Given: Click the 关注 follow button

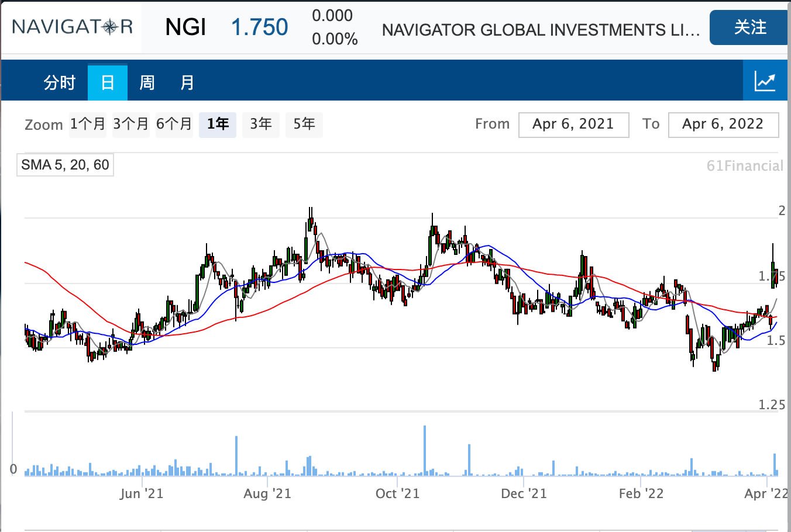Looking at the screenshot, I should 750,27.
